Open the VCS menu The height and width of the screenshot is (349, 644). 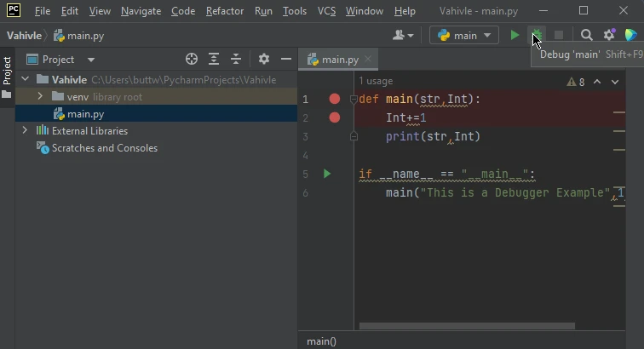point(326,11)
